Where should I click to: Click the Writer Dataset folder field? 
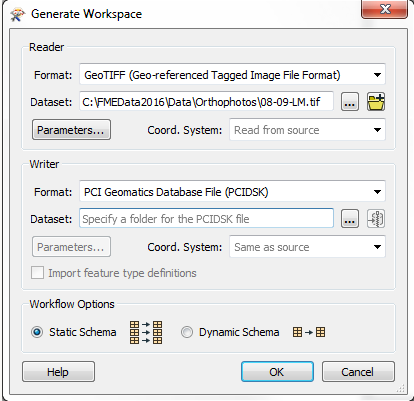[x=206, y=219]
